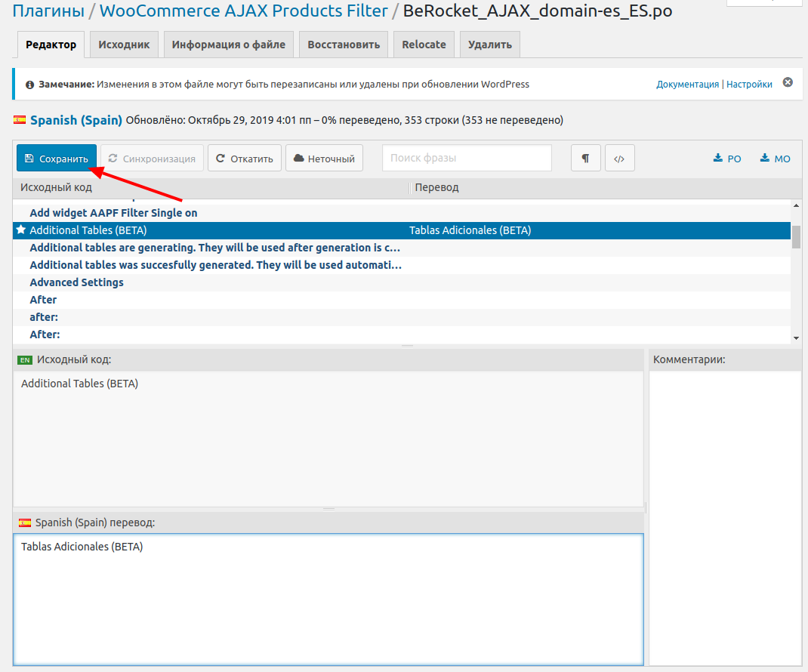Click the Сохранить save button

click(x=57, y=159)
